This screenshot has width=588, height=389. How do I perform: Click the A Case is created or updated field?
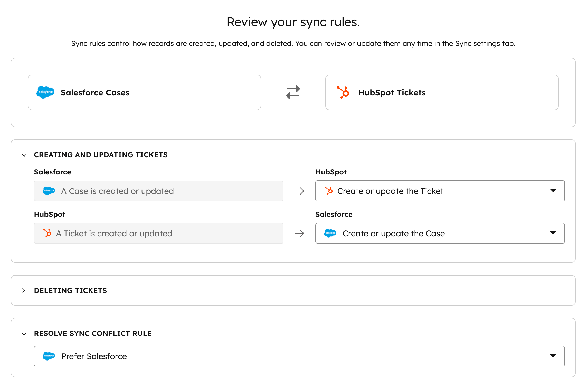pos(158,191)
